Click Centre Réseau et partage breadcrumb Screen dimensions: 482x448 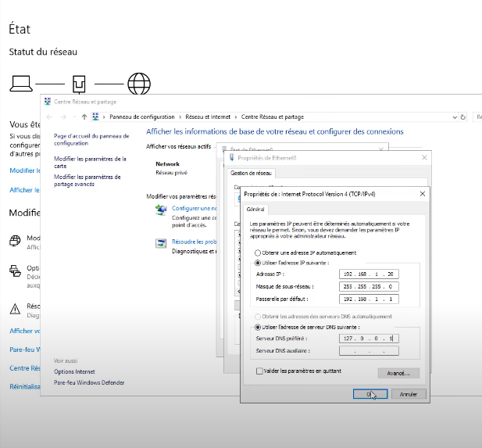(x=273, y=117)
